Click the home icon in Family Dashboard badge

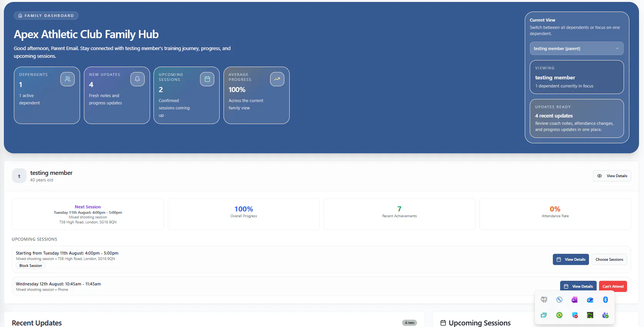coord(20,16)
